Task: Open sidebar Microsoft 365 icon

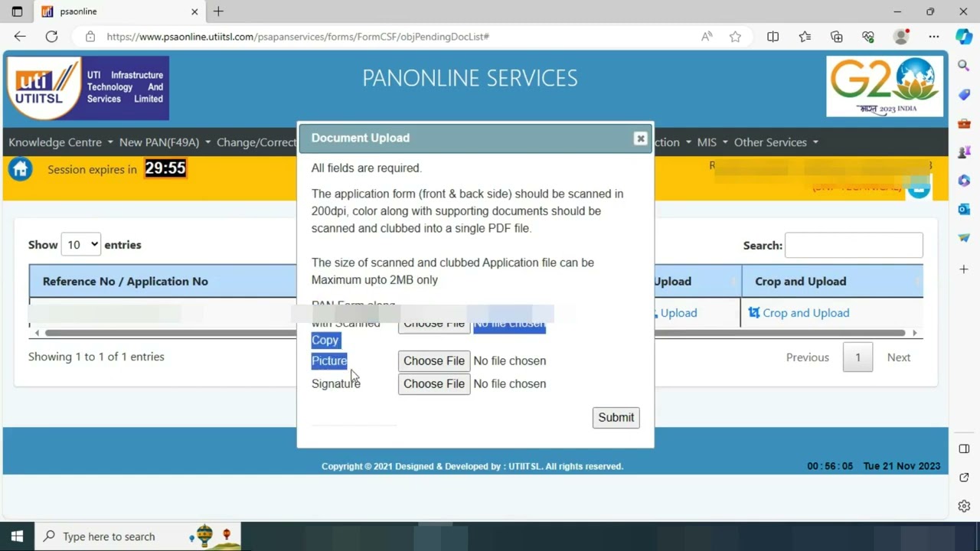Action: [x=964, y=181]
